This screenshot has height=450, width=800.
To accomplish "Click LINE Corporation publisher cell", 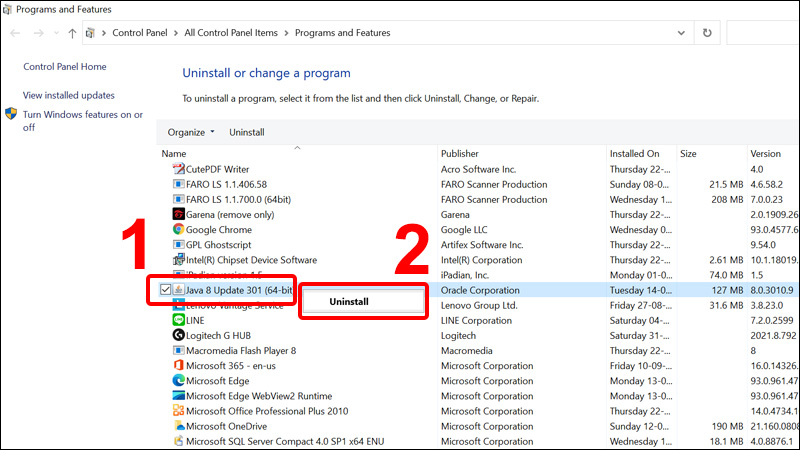I will click(x=476, y=320).
